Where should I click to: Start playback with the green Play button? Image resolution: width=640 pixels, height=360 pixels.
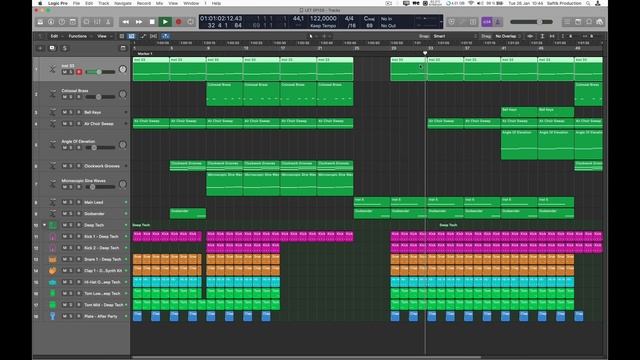[x=165, y=22]
